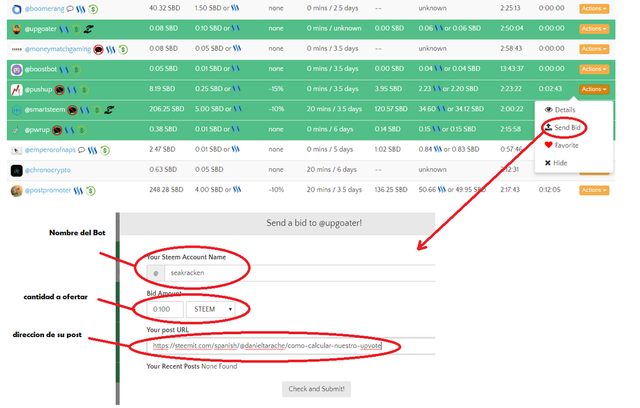
Task: Select Favorite in the Actions menu
Action: coord(562,145)
